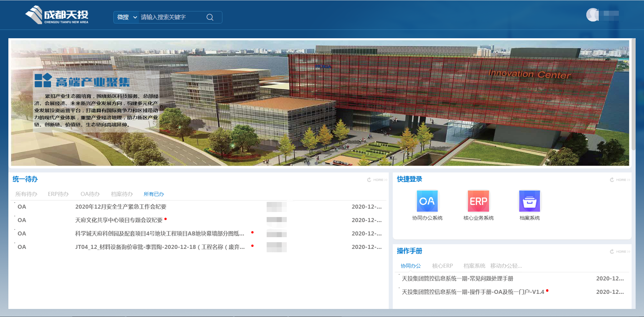Switch to ERP待办 tab
Image resolution: width=644 pixels, height=317 pixels.
pyautogui.click(x=58, y=194)
